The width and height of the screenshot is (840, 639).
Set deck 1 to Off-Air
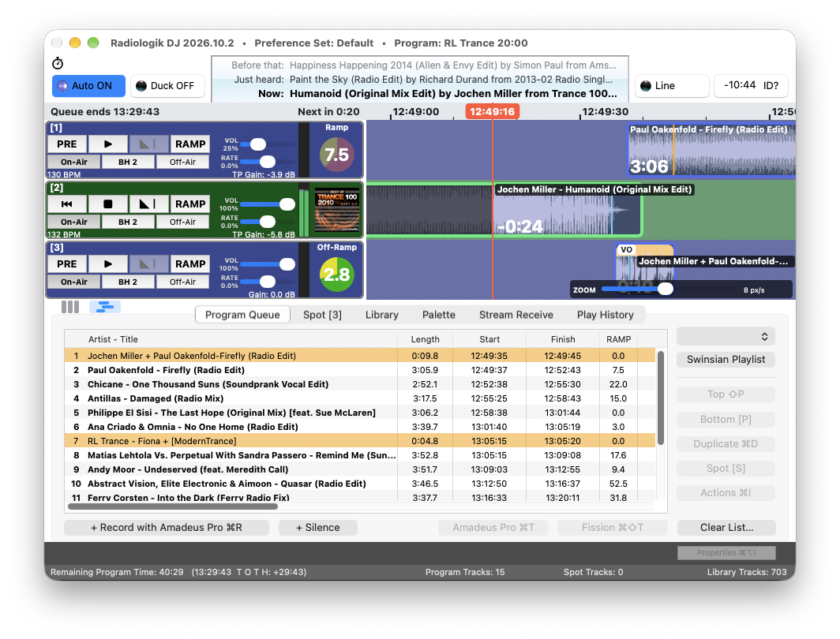(182, 163)
